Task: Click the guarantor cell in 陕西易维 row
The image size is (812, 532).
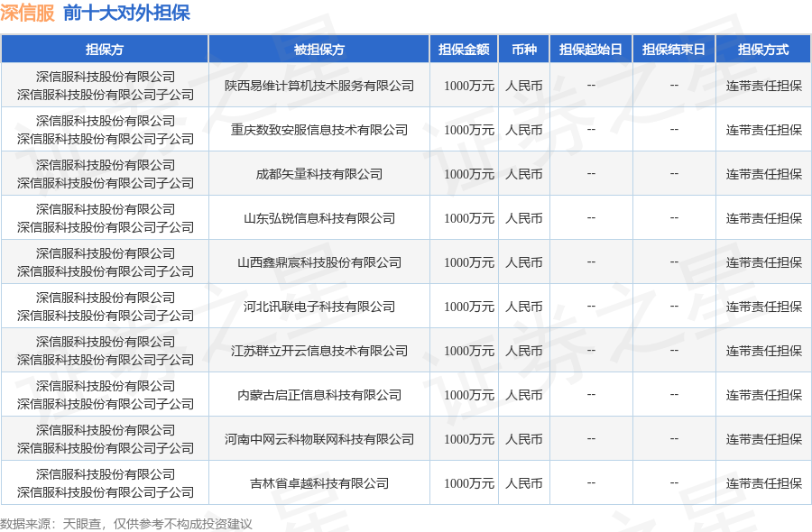Action: click(106, 86)
